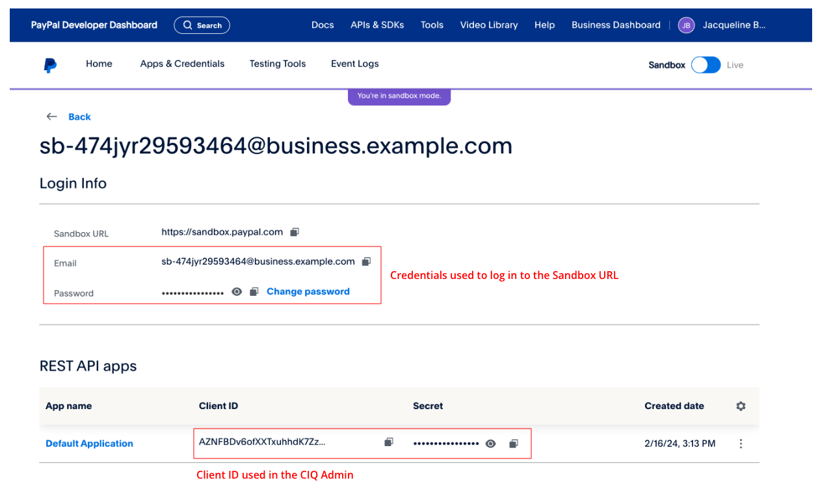Click the Search field
The width and height of the screenshot is (818, 504).
click(x=202, y=25)
